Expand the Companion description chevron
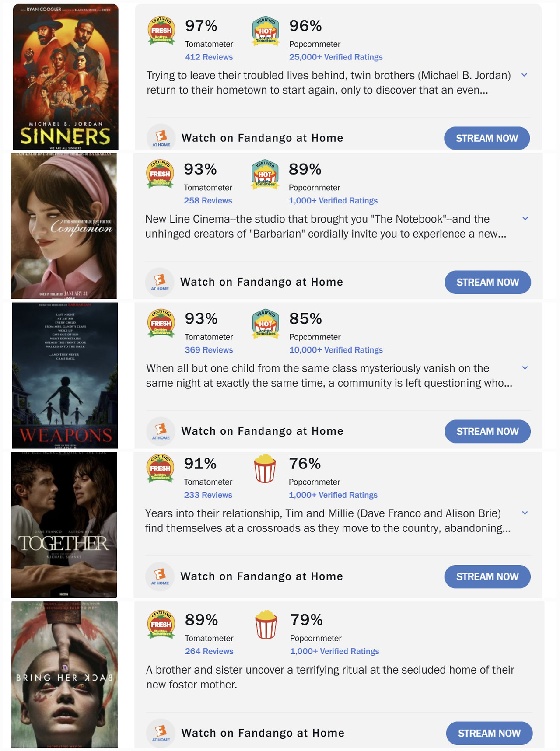This screenshot has width=560, height=751. [x=525, y=219]
